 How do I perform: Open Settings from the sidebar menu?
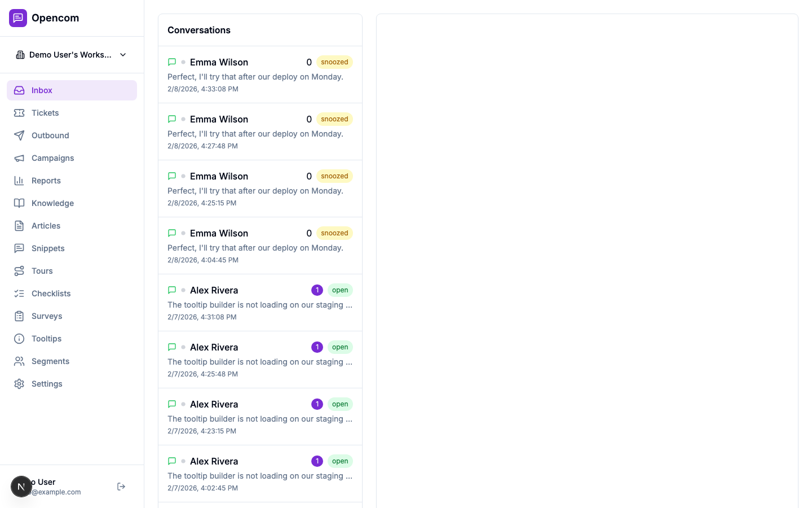[x=47, y=384]
